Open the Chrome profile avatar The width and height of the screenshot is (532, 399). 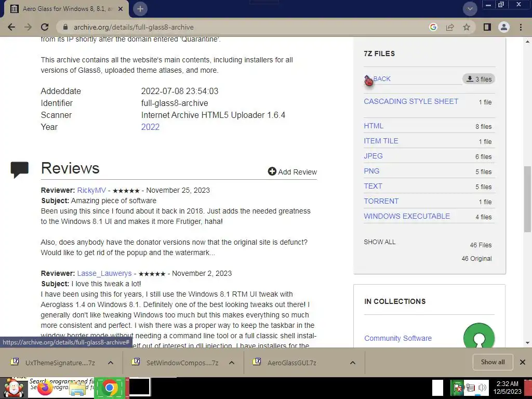click(504, 27)
